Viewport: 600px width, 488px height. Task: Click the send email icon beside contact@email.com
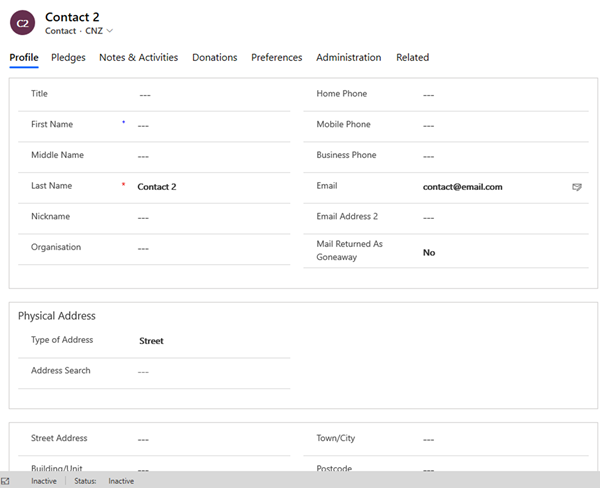click(576, 187)
